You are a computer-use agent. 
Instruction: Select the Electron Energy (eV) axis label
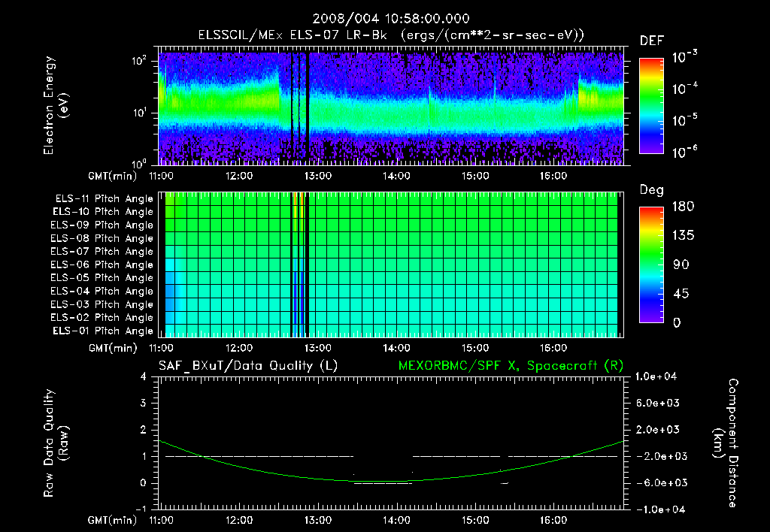(x=56, y=105)
